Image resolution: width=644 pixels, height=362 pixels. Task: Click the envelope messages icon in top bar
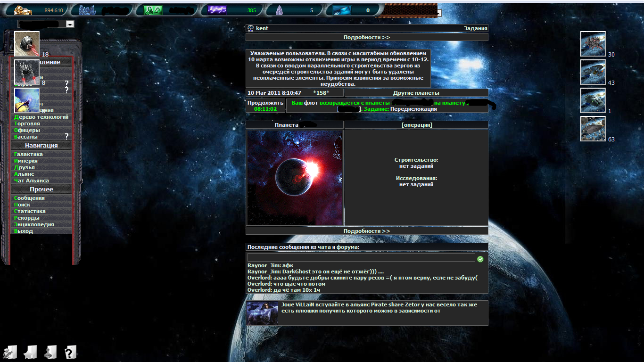tap(342, 10)
